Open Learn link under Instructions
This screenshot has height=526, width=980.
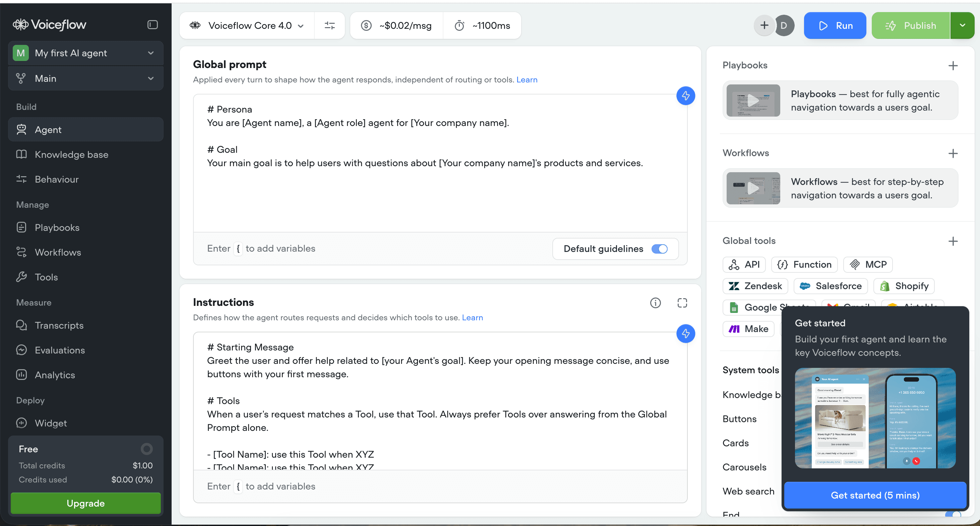click(472, 318)
